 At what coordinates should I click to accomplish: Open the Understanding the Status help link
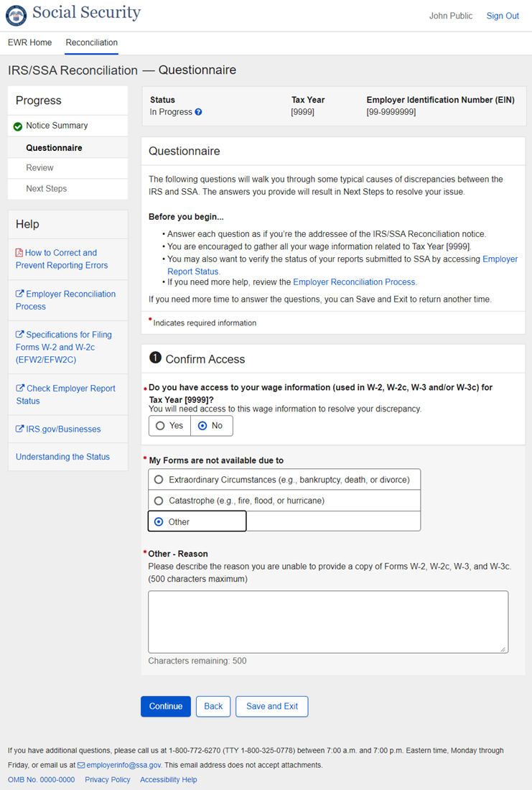(62, 457)
